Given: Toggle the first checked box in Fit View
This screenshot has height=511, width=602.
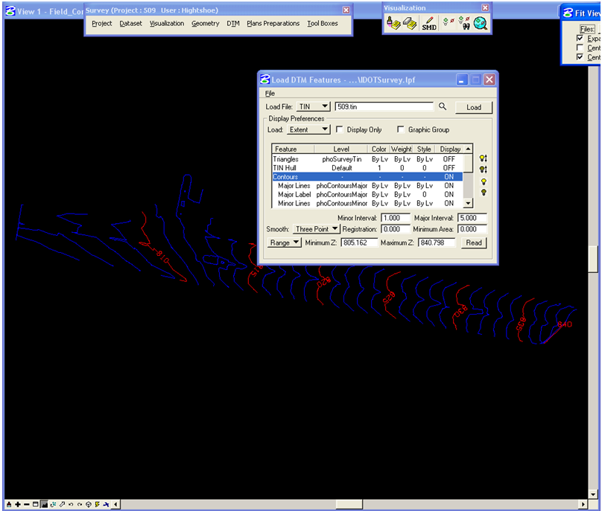Looking at the screenshot, I should click(580, 38).
